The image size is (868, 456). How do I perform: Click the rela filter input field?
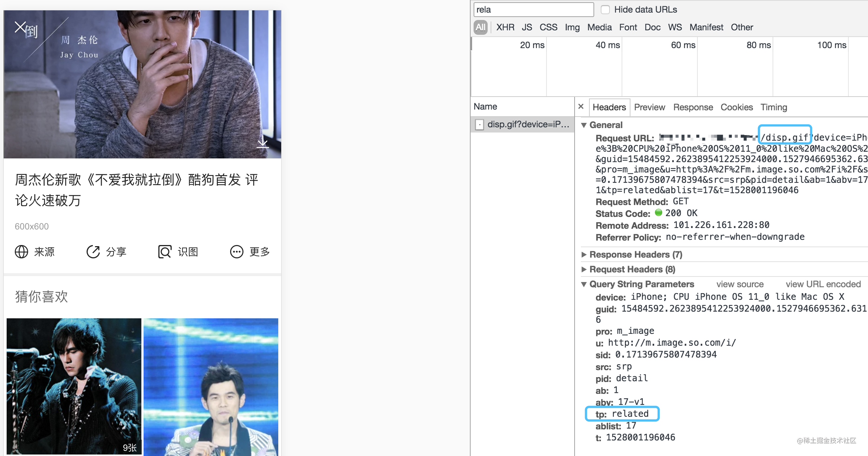point(534,10)
